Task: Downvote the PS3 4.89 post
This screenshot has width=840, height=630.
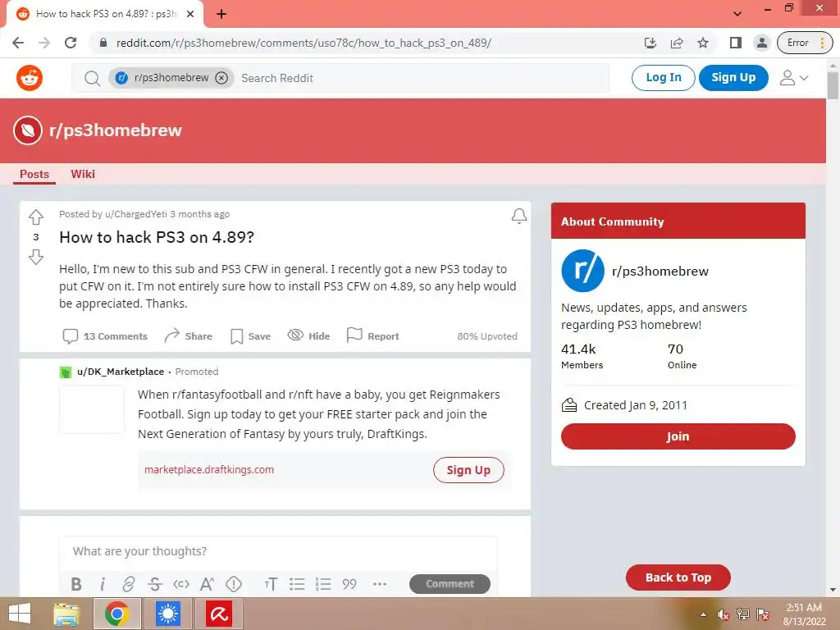Action: click(x=36, y=257)
